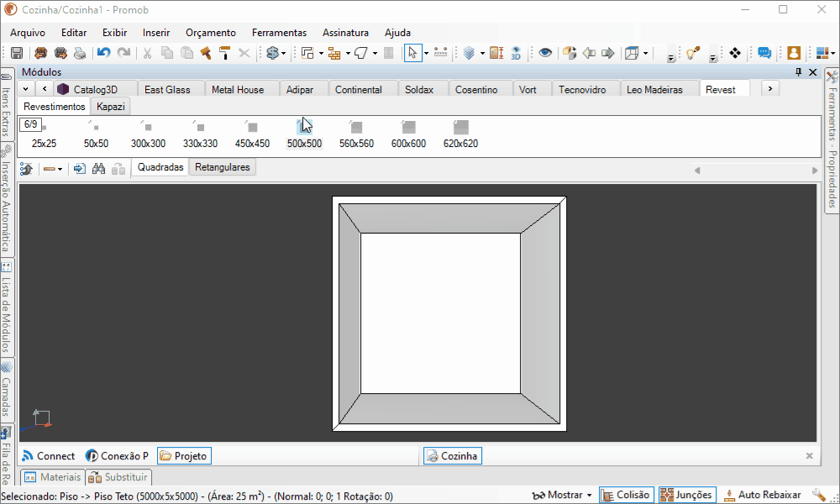
Task: Open the layers icon dropdown arrow
Action: coord(482,53)
